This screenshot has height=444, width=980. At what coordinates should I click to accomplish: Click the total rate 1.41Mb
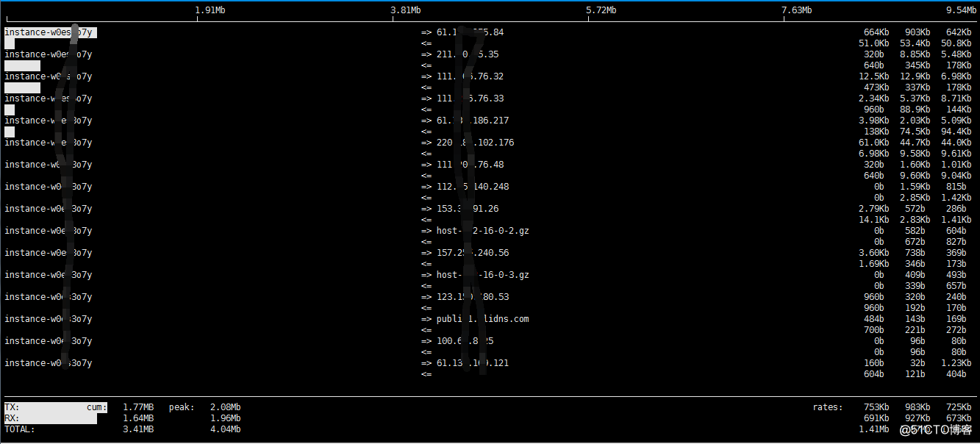coord(873,429)
